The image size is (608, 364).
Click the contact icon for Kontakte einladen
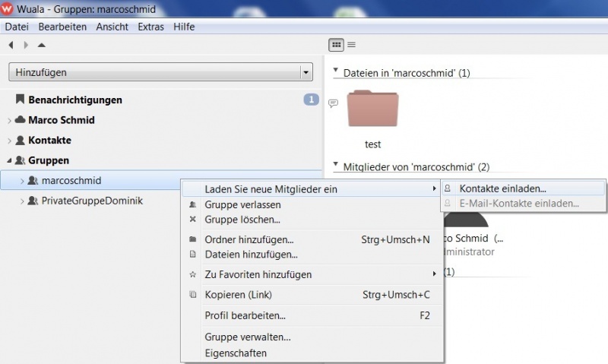pos(448,188)
